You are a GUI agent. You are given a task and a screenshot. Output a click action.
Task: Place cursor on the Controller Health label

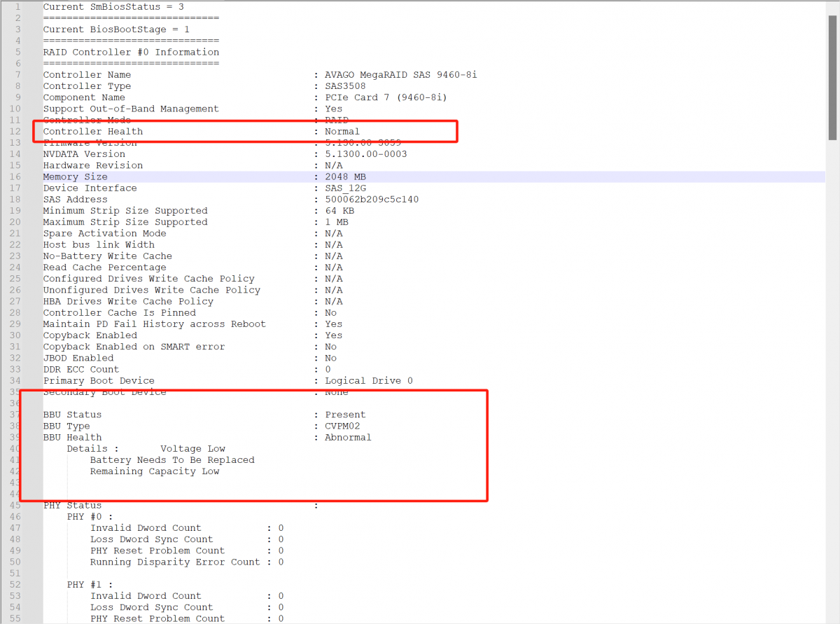(x=92, y=132)
